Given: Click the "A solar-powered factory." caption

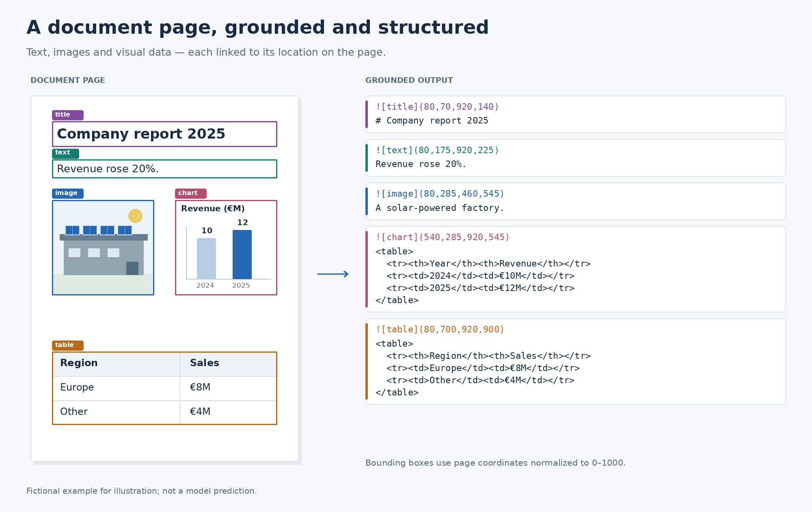Looking at the screenshot, I should (x=440, y=208).
